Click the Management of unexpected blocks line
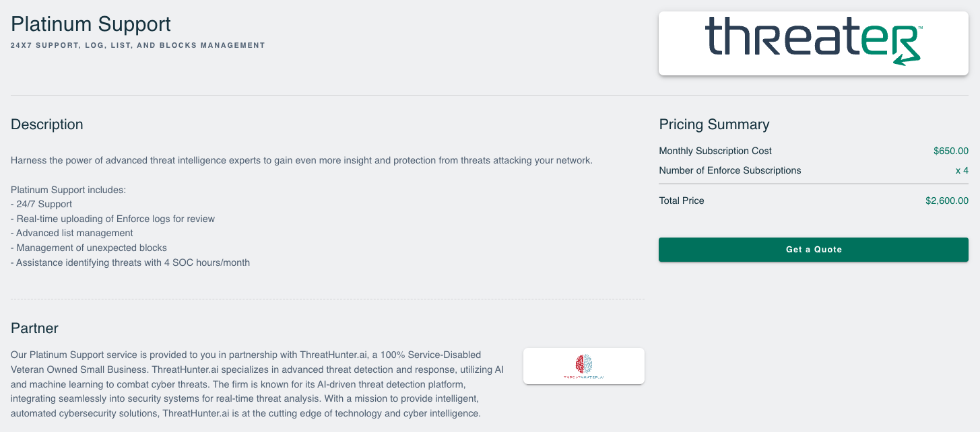This screenshot has height=432, width=980. pyautogui.click(x=89, y=248)
